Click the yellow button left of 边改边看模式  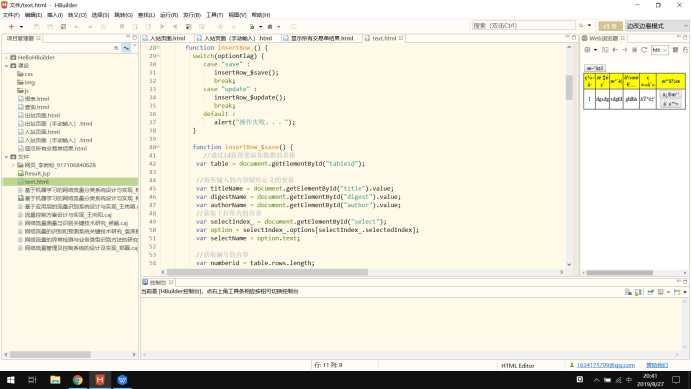[x=610, y=26]
